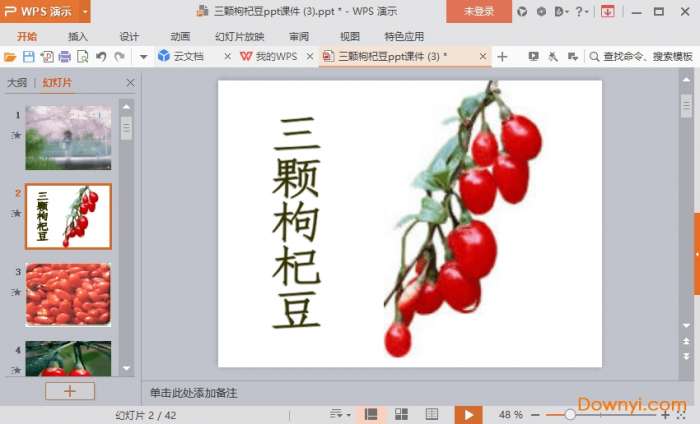Switch to the 开始 ribbon tab
Screen dimensions: 700x424
click(x=27, y=37)
